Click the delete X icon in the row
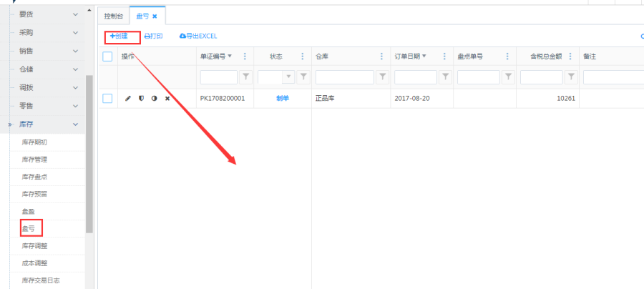 point(167,99)
